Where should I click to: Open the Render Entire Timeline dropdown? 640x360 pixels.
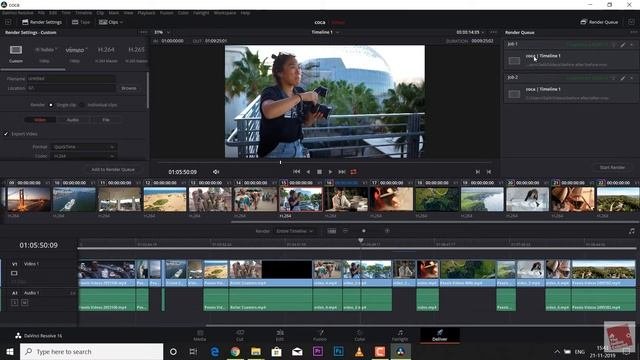[295, 231]
